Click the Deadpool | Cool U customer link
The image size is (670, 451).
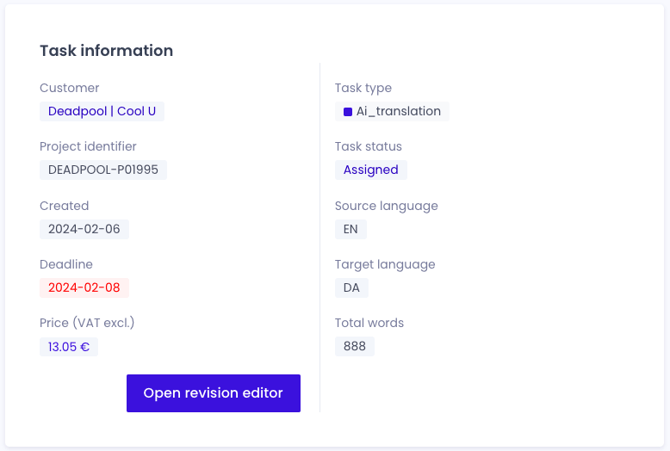(x=102, y=111)
